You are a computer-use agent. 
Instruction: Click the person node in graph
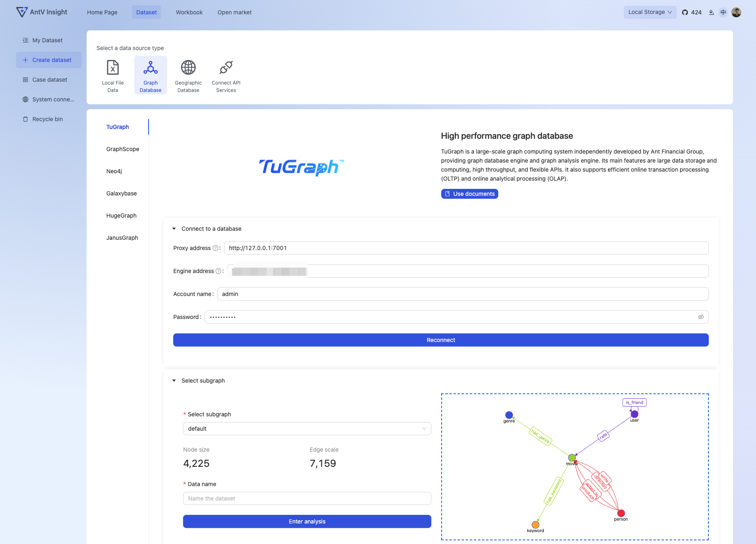tap(621, 513)
